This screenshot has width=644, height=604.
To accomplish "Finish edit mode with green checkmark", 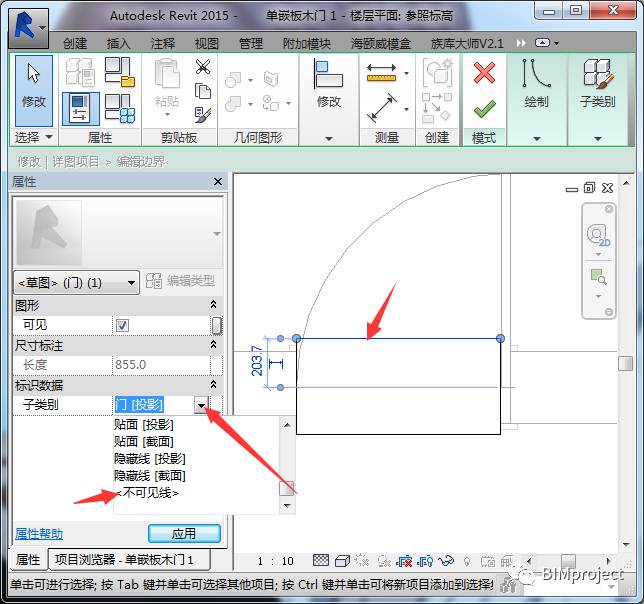I will point(485,108).
